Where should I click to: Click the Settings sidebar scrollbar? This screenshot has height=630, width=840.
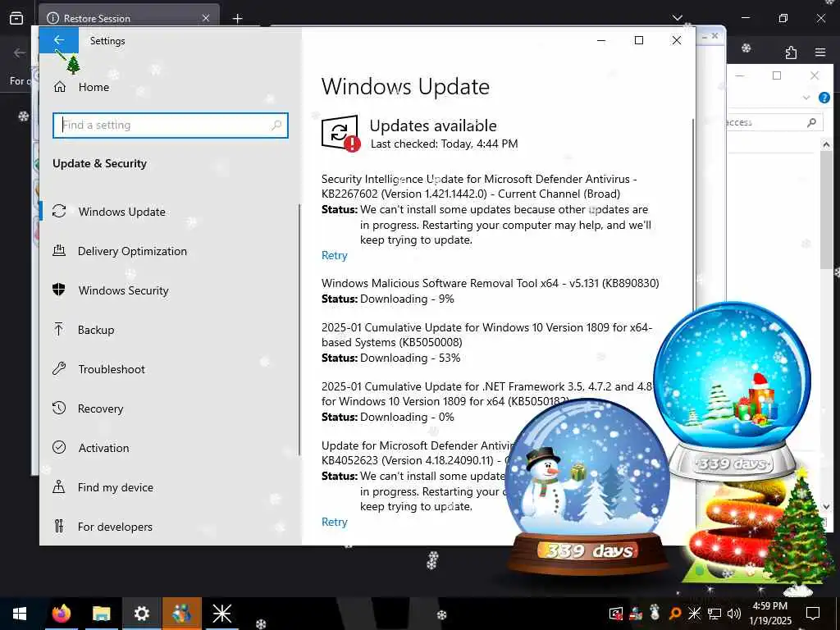tap(299, 330)
